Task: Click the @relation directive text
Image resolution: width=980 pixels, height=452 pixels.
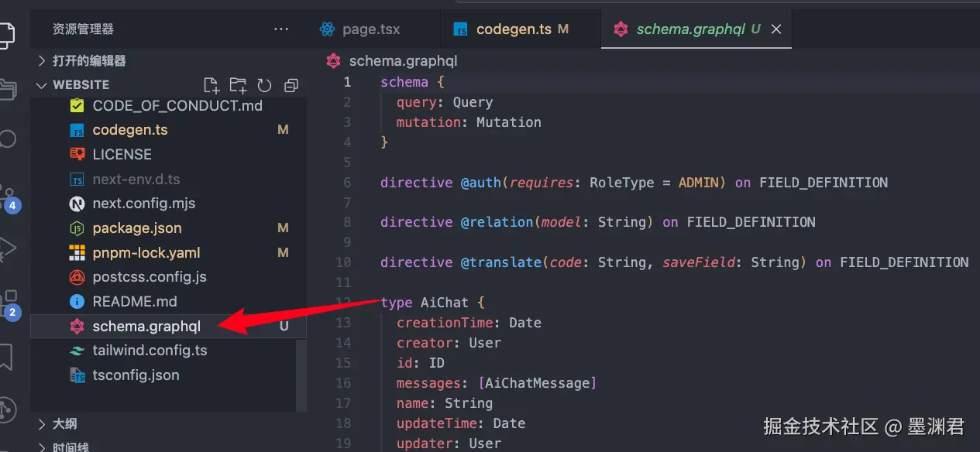Action: [x=497, y=222]
